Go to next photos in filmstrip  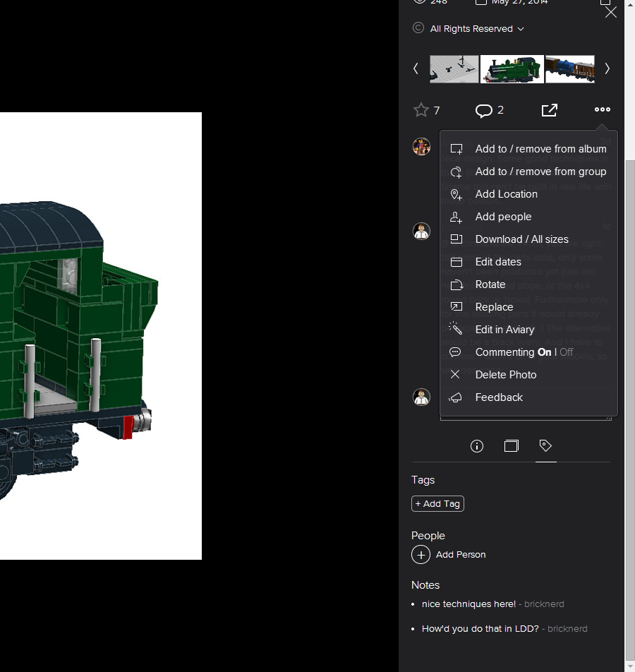[607, 68]
